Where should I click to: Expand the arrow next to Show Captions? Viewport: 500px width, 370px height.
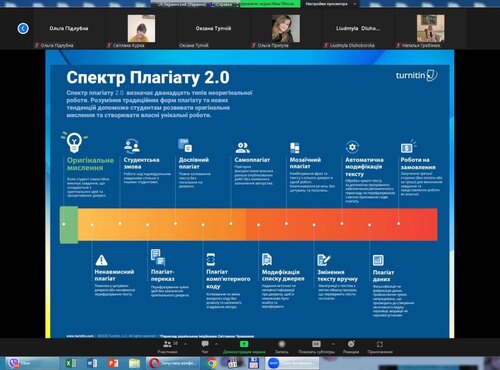click(333, 344)
